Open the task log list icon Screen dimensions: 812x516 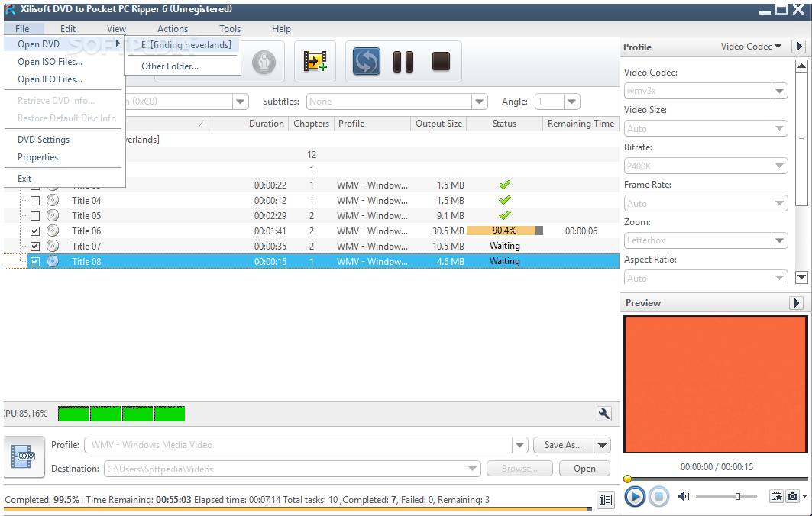606,500
